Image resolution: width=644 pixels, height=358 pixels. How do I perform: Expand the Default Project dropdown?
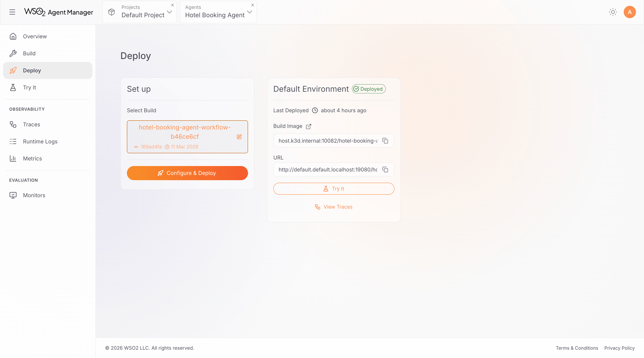point(170,12)
